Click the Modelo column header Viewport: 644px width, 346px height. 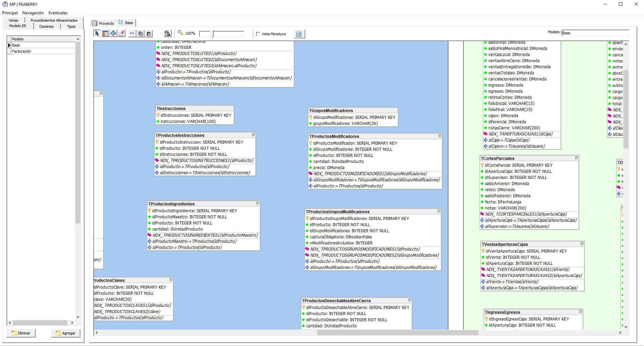[x=43, y=39]
